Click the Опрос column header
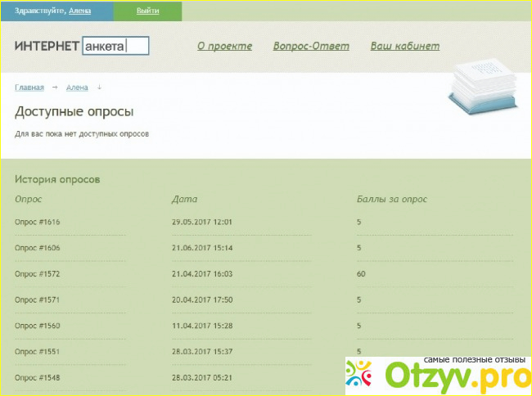Viewport: 532px width, 396px height. [x=28, y=199]
